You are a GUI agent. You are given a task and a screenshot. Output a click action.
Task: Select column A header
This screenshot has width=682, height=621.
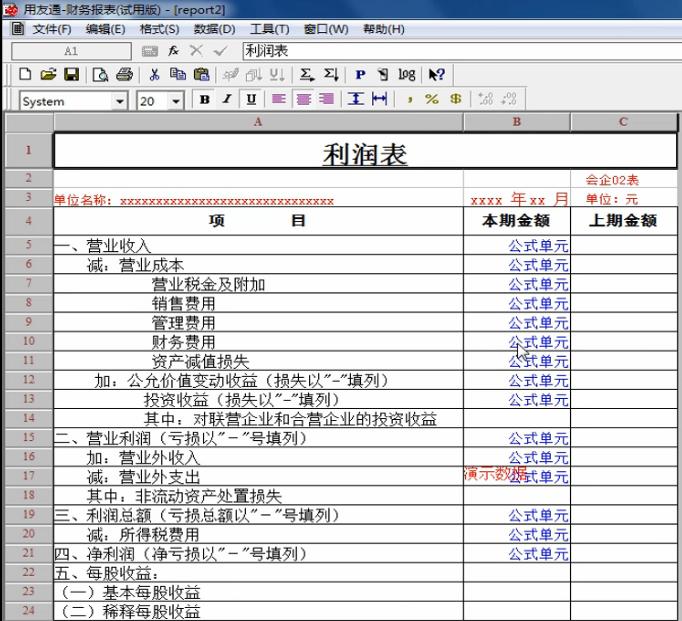pos(258,122)
